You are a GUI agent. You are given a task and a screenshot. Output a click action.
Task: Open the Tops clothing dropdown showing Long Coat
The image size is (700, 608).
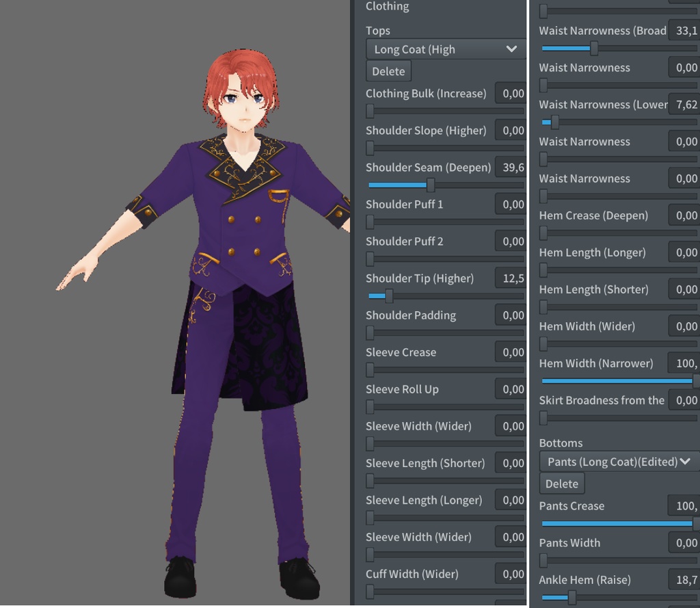pyautogui.click(x=444, y=49)
